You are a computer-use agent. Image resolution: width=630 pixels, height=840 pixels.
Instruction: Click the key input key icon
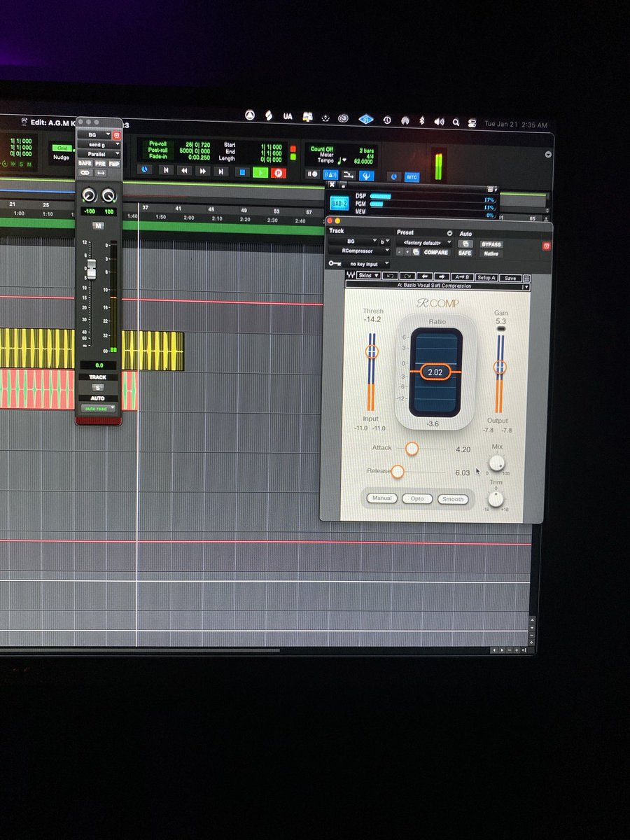pyautogui.click(x=336, y=264)
